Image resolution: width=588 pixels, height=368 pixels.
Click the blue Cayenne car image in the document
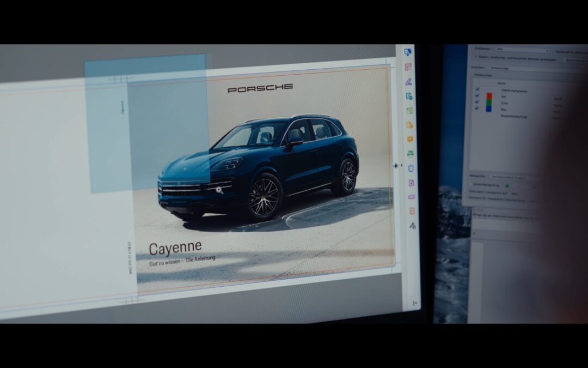click(259, 167)
